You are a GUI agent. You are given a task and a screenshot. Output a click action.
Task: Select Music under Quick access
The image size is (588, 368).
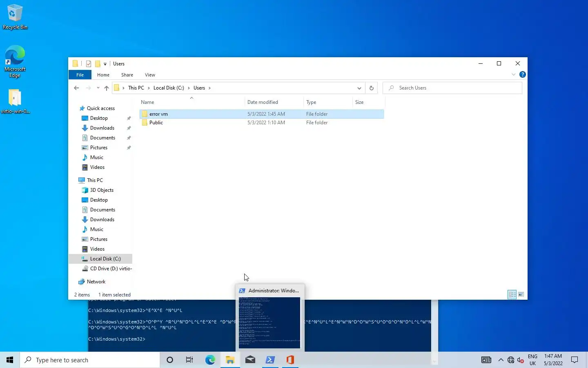pos(96,157)
